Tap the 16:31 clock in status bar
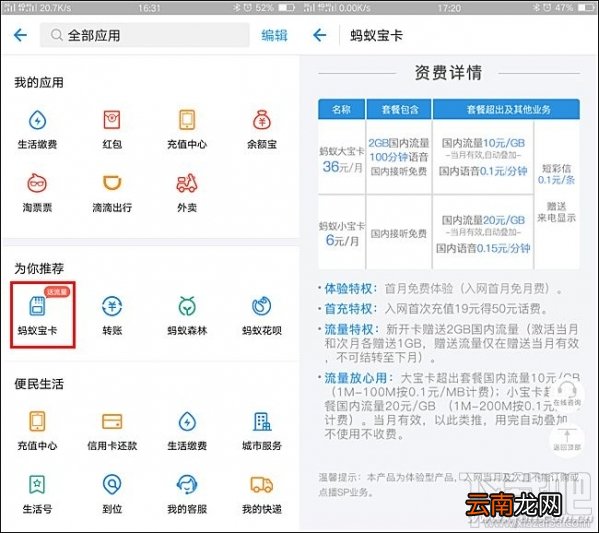Viewport: 599px width, 533px height. [149, 8]
